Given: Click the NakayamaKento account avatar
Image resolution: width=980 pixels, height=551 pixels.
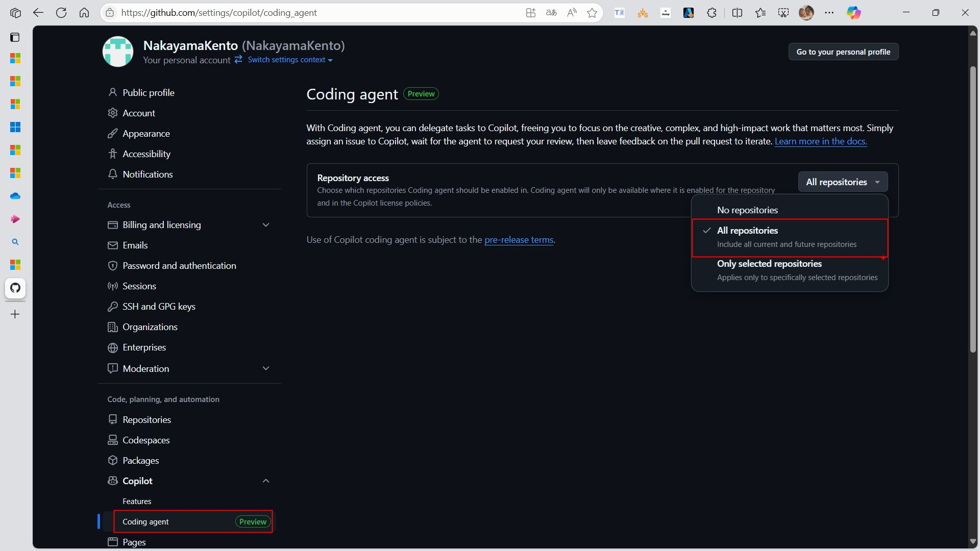Looking at the screenshot, I should 118,51.
